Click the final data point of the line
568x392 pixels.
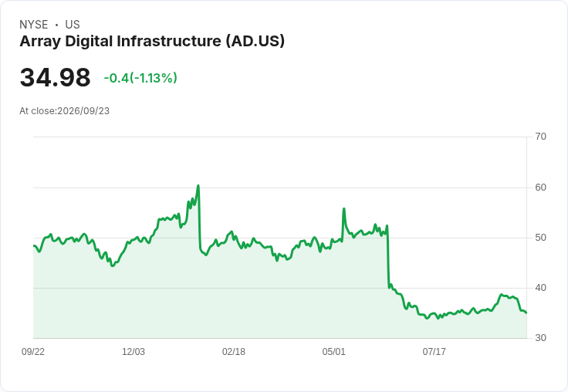coord(526,313)
